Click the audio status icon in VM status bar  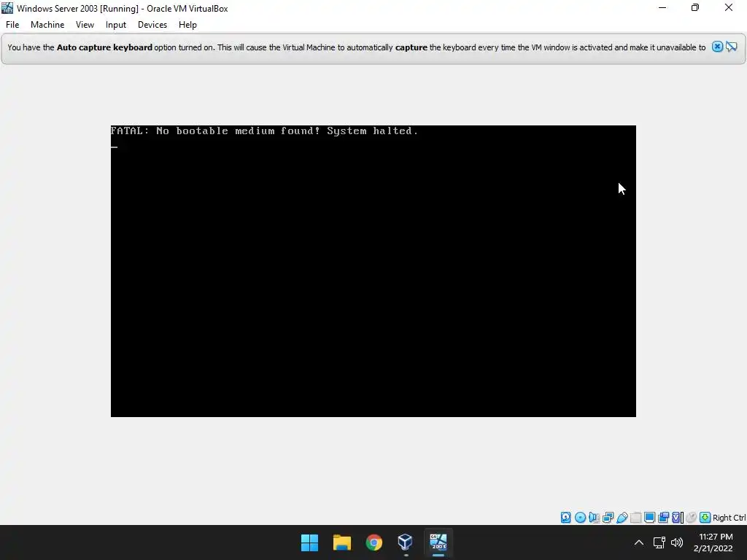pos(594,518)
